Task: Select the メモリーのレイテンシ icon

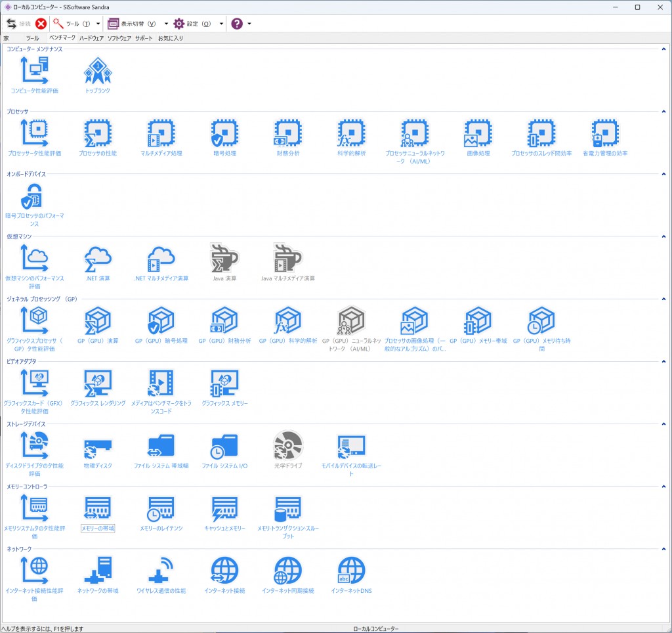Action: click(161, 509)
